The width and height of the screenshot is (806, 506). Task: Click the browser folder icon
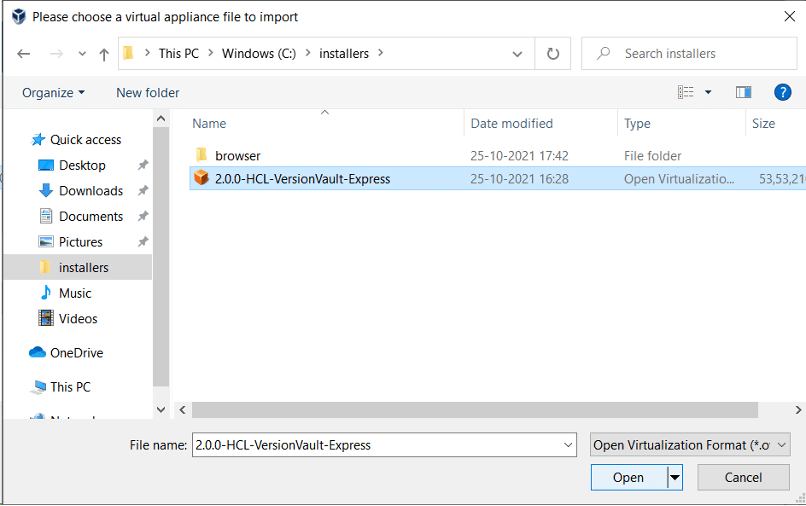click(202, 155)
